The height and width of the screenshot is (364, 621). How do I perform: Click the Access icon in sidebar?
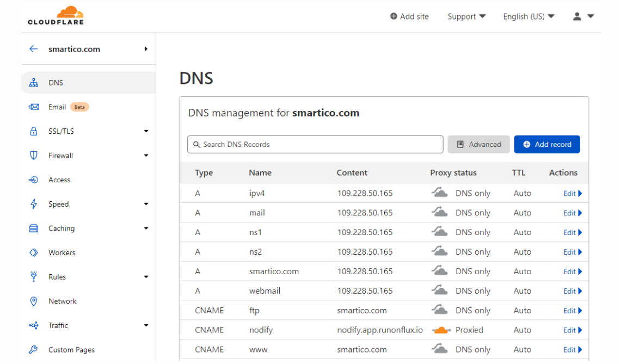pyautogui.click(x=34, y=180)
